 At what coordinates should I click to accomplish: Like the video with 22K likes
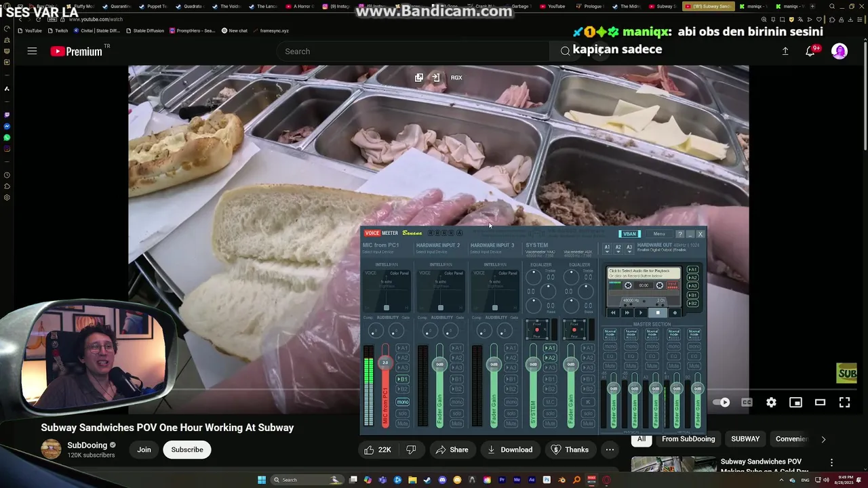[x=378, y=449]
